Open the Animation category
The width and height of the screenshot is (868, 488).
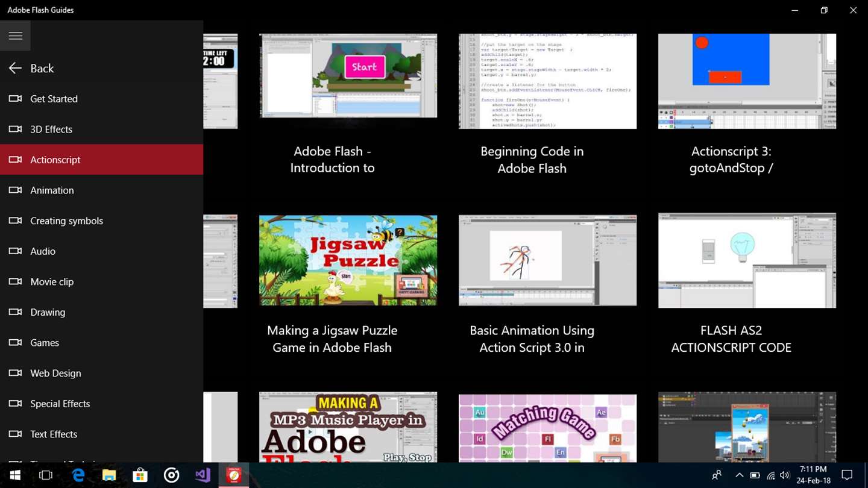tap(102, 190)
